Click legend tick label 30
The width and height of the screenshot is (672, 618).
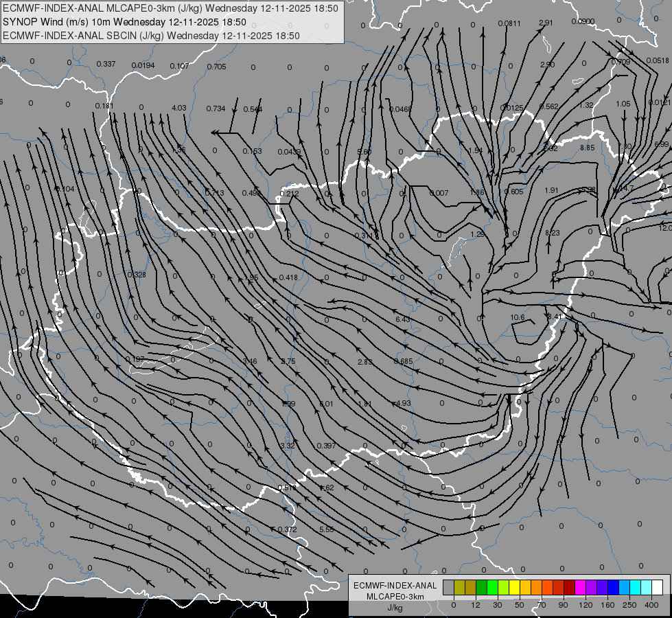(x=498, y=605)
